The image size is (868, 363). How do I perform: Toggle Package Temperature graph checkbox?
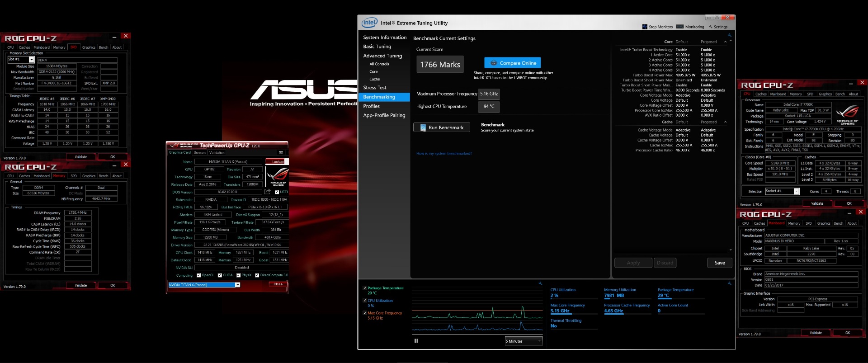pos(365,288)
